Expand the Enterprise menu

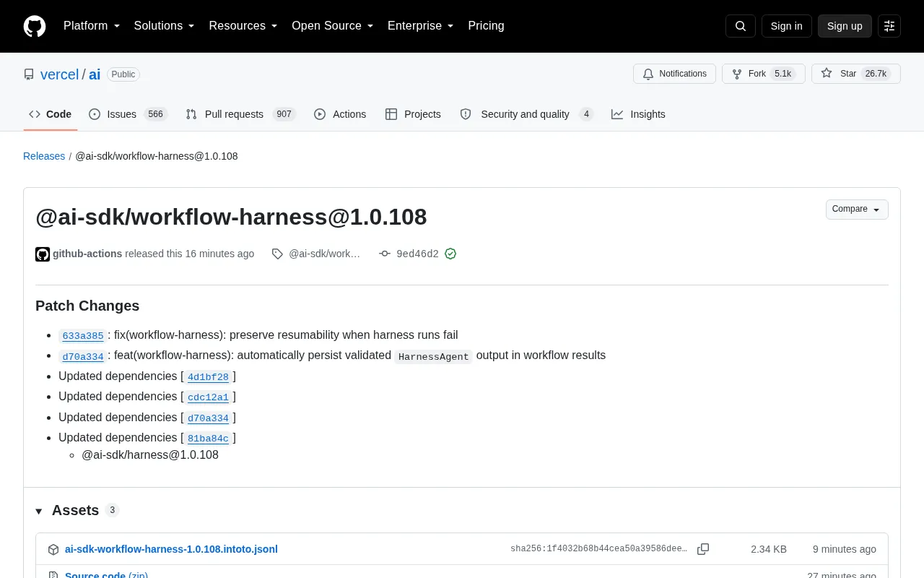pyautogui.click(x=421, y=26)
